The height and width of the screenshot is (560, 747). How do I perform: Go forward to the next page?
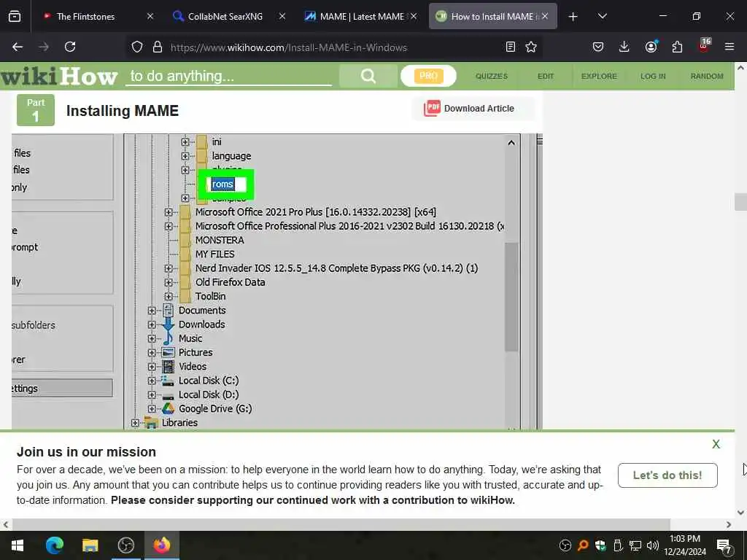click(x=44, y=47)
